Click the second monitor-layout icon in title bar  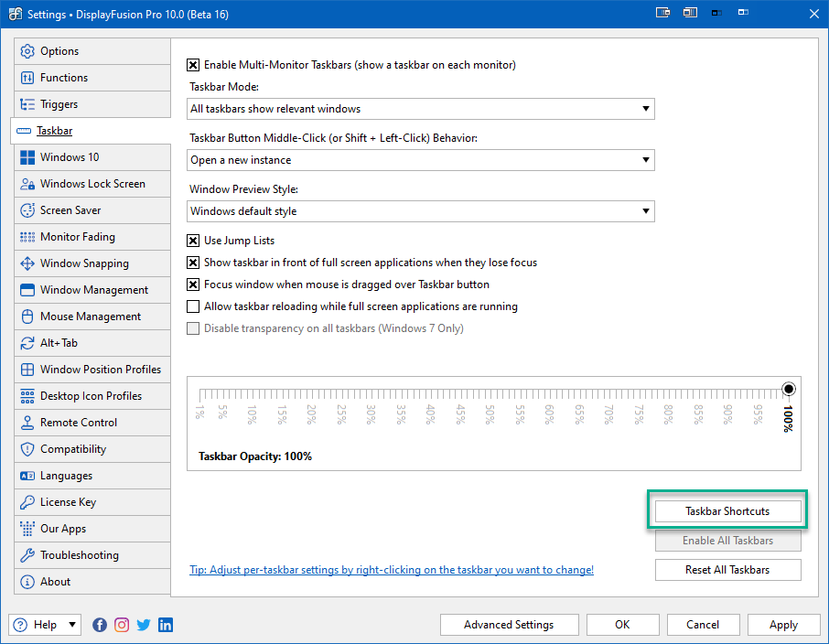click(x=690, y=12)
